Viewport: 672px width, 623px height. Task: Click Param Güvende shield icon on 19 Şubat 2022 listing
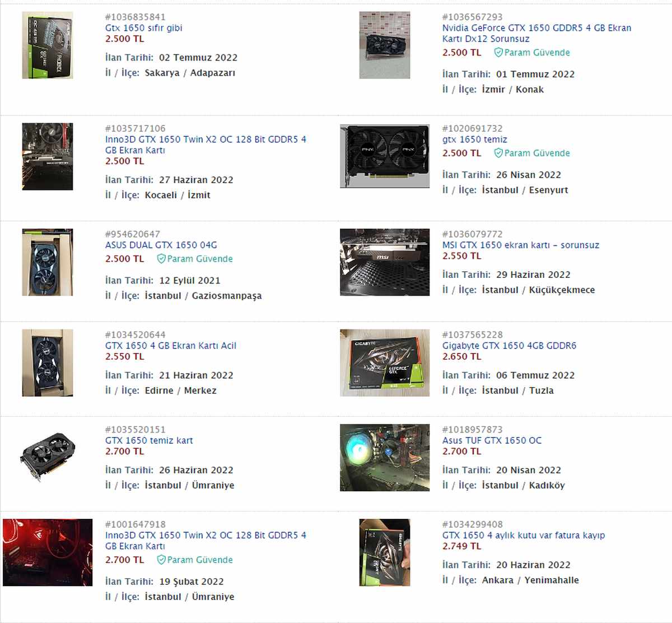click(x=161, y=560)
